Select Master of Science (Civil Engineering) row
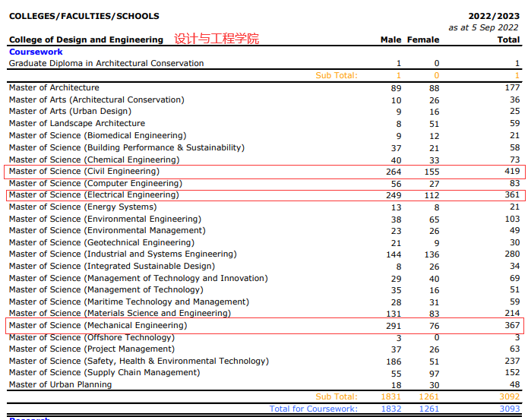The height and width of the screenshot is (420, 528). pyautogui.click(x=84, y=172)
